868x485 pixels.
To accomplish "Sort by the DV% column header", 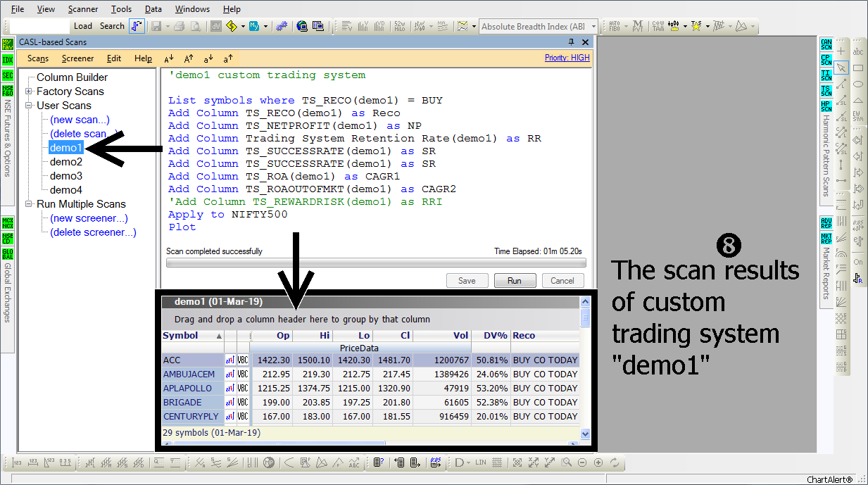I will [490, 336].
